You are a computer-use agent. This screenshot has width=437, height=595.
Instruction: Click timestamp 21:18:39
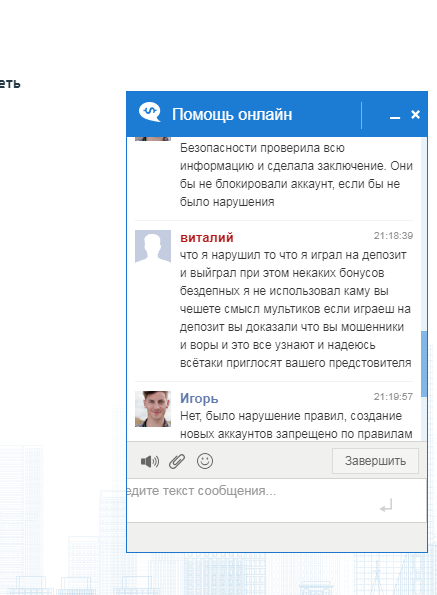(393, 236)
